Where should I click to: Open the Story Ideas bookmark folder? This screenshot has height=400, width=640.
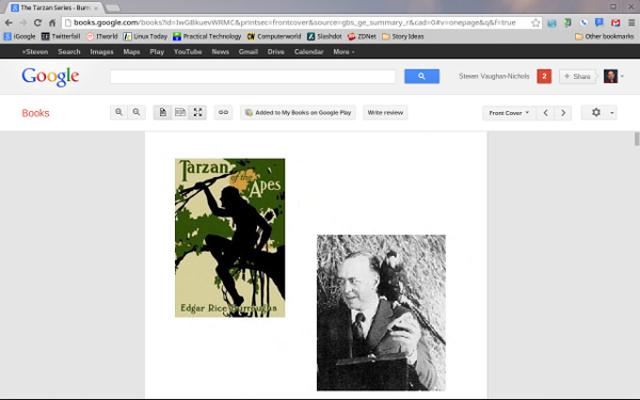(403, 37)
